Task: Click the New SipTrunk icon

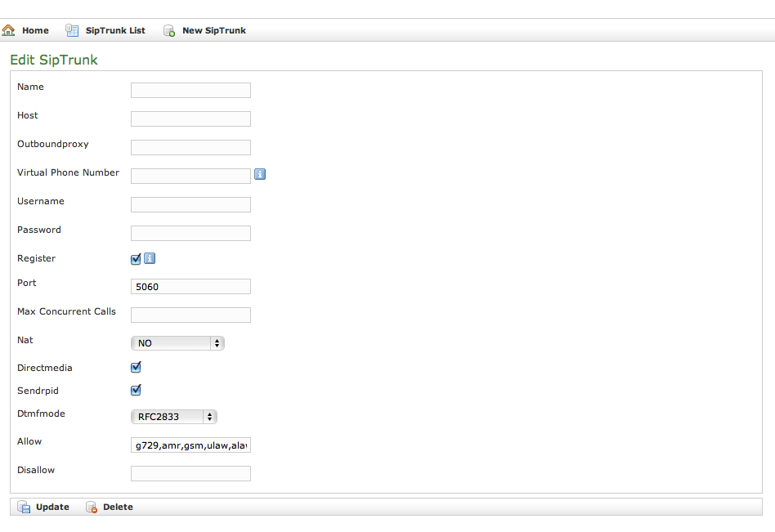Action: [169, 31]
